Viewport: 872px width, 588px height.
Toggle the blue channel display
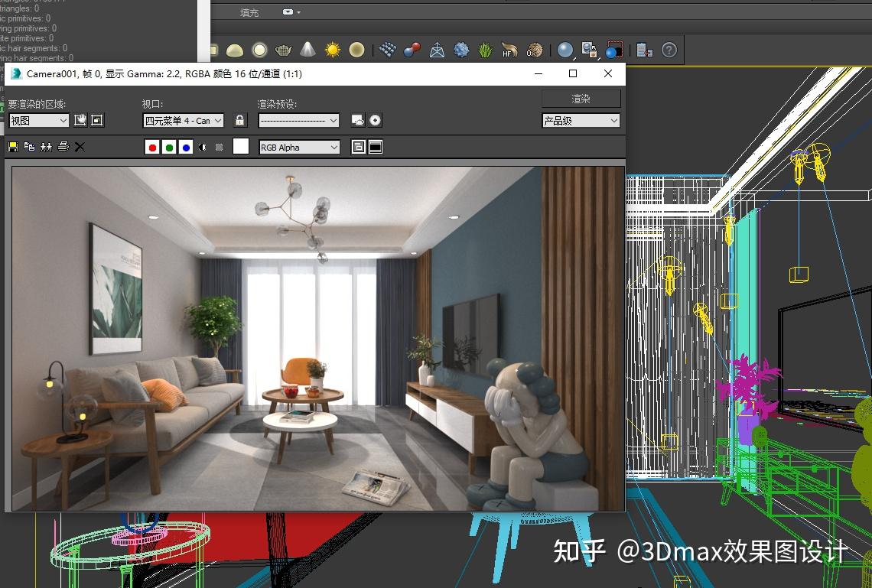(186, 147)
